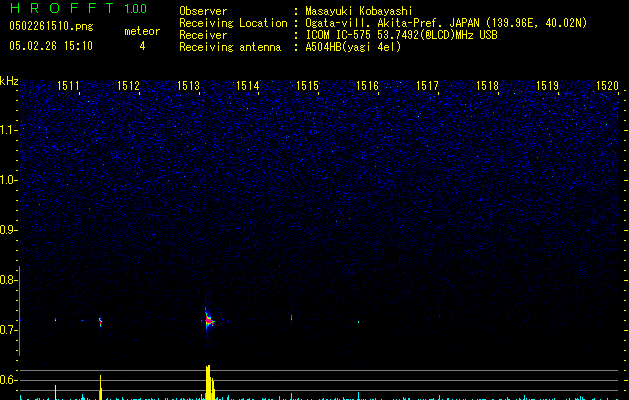Click the 0.8 frequency axis label
Screen dimensions: 629x400
(8, 280)
